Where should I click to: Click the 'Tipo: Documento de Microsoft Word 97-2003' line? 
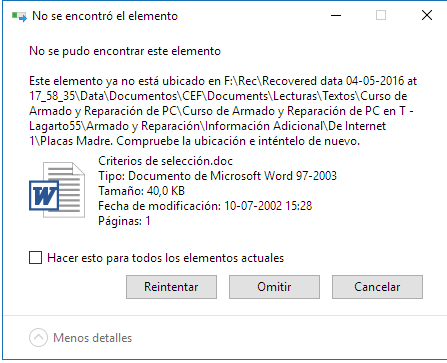tap(217, 176)
